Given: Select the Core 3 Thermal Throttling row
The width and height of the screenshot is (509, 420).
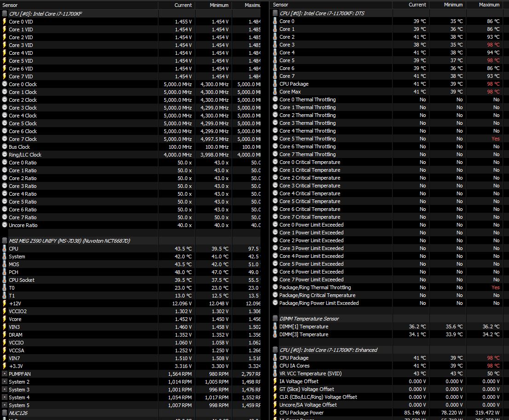Looking at the screenshot, I should coord(389,123).
